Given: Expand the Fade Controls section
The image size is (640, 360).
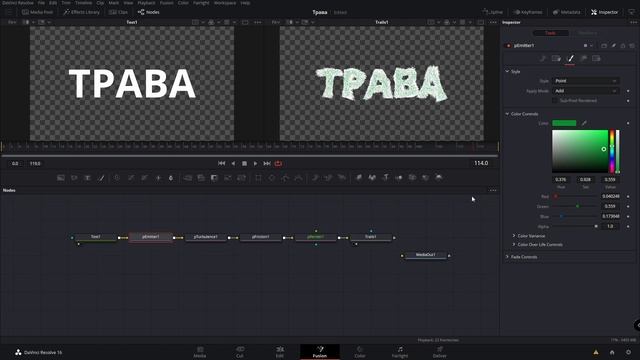Looking at the screenshot, I should pyautogui.click(x=507, y=257).
